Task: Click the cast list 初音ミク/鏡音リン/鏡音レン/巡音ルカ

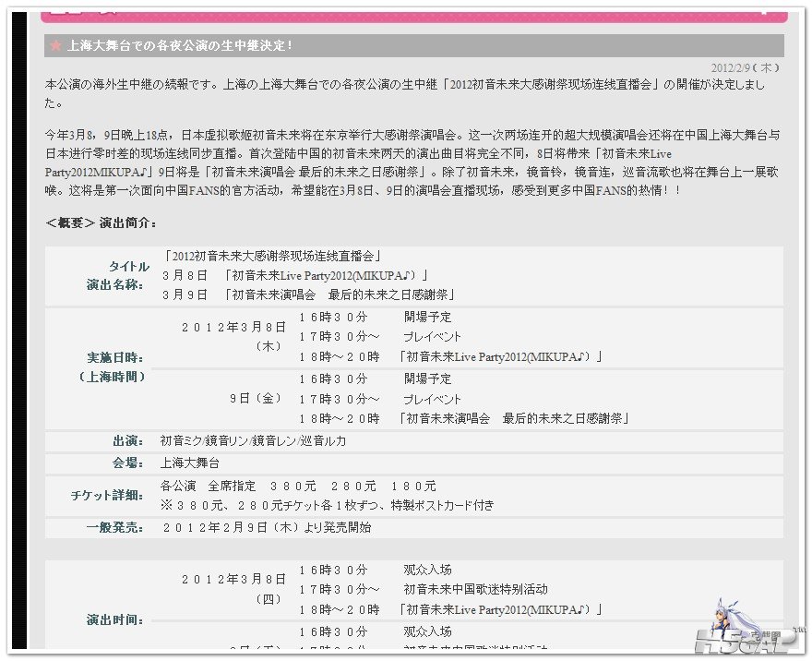Action: (253, 441)
